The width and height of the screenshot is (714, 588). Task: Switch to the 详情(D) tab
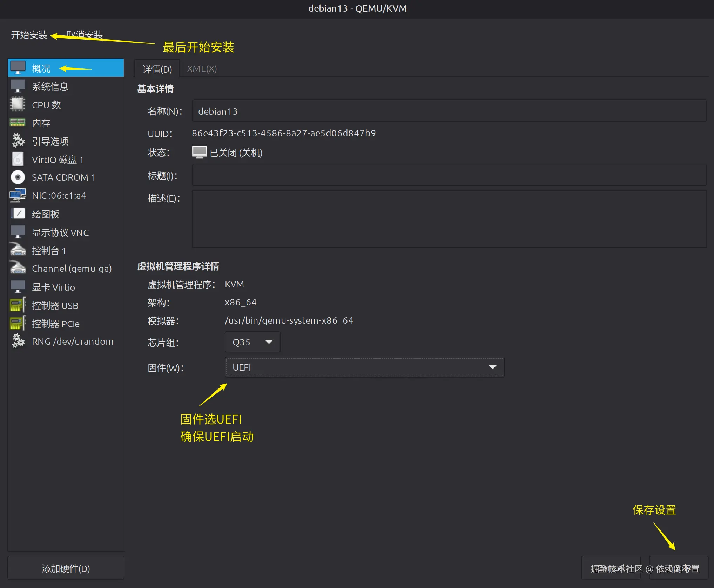coord(157,69)
